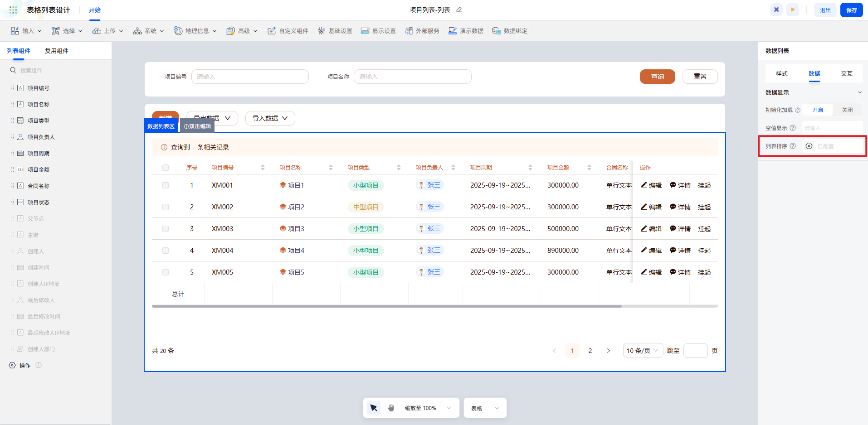The width and height of the screenshot is (868, 425).
Task: Open the 导入数据 dropdown
Action: click(270, 118)
